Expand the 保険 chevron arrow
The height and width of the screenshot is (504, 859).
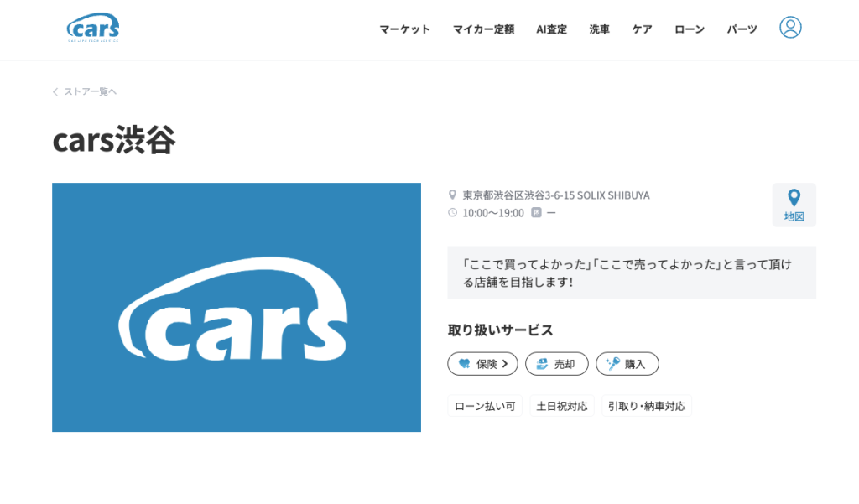pyautogui.click(x=505, y=364)
